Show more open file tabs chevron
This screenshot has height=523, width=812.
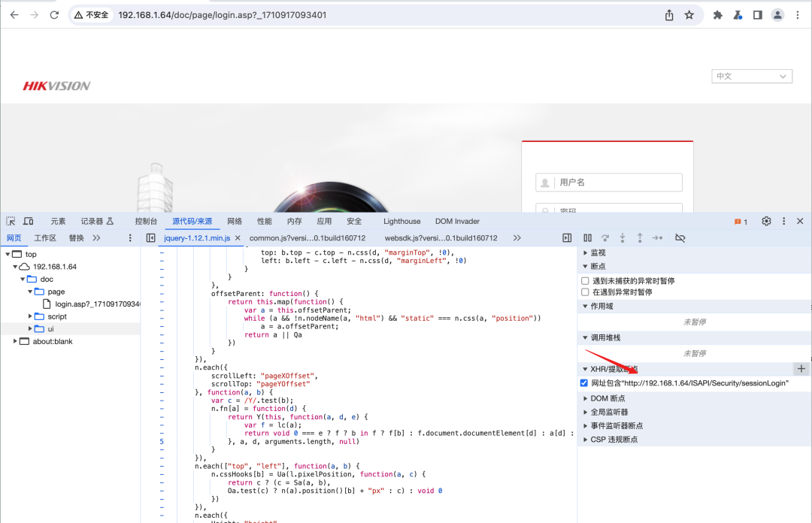[517, 237]
